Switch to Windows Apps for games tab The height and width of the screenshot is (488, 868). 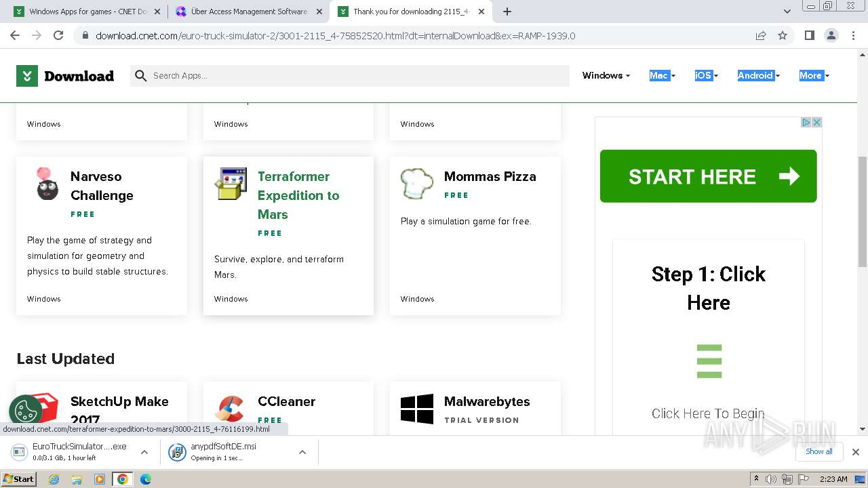pyautogui.click(x=86, y=12)
